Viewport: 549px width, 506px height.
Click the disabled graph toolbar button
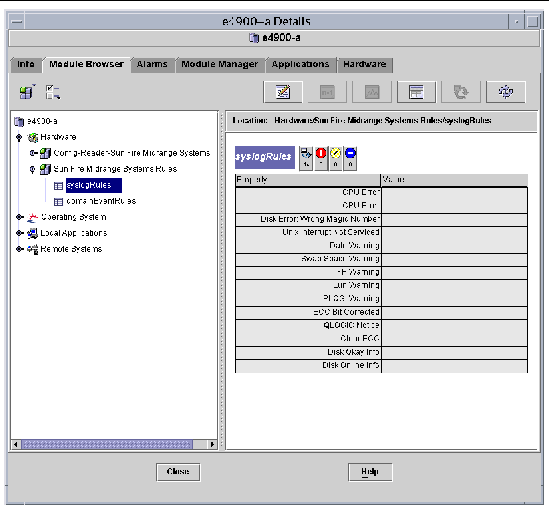[372, 92]
